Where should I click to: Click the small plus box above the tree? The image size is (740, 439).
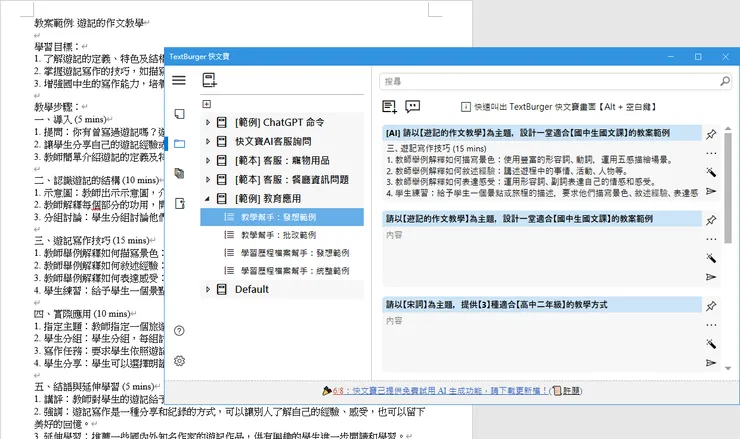[206, 104]
